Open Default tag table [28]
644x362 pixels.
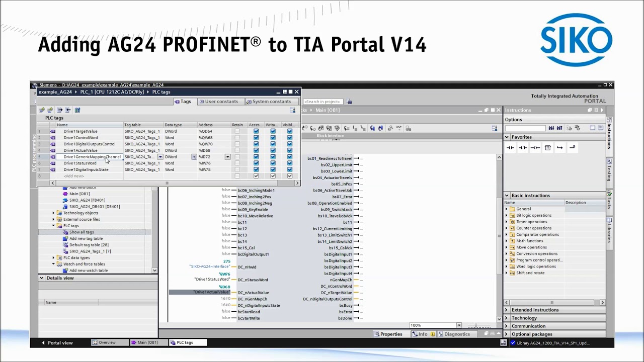86,245
